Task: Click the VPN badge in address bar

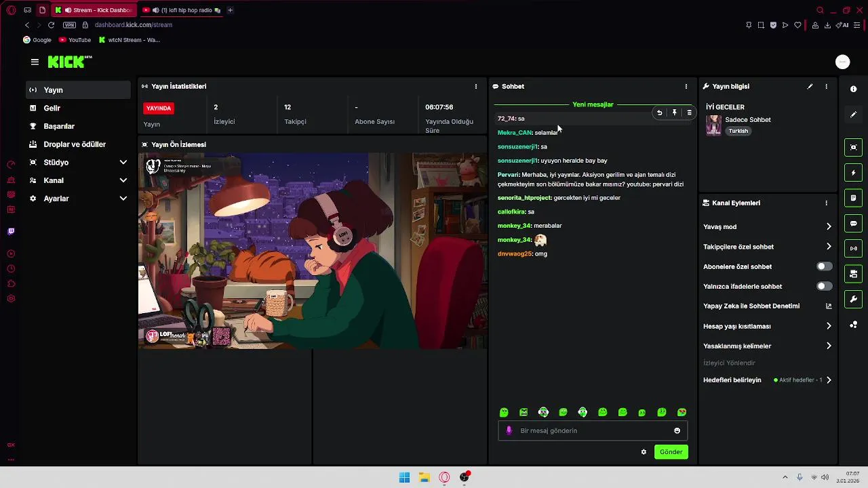Action: [69, 25]
